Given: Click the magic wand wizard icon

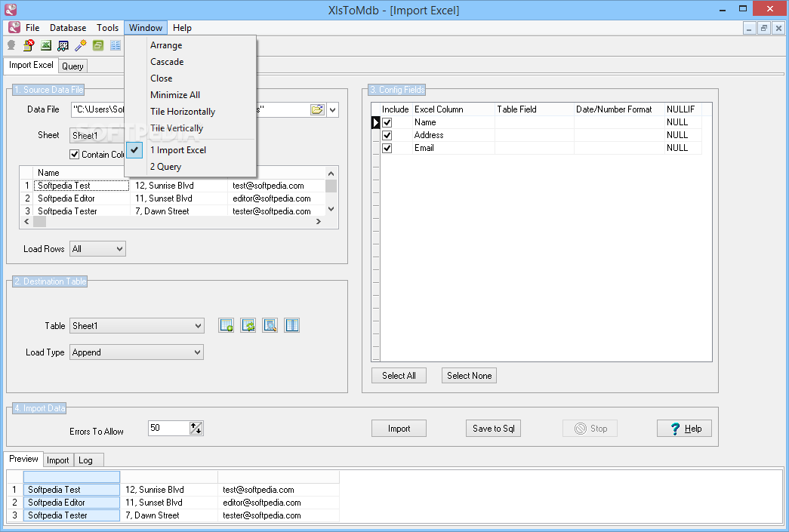Looking at the screenshot, I should click(x=81, y=46).
